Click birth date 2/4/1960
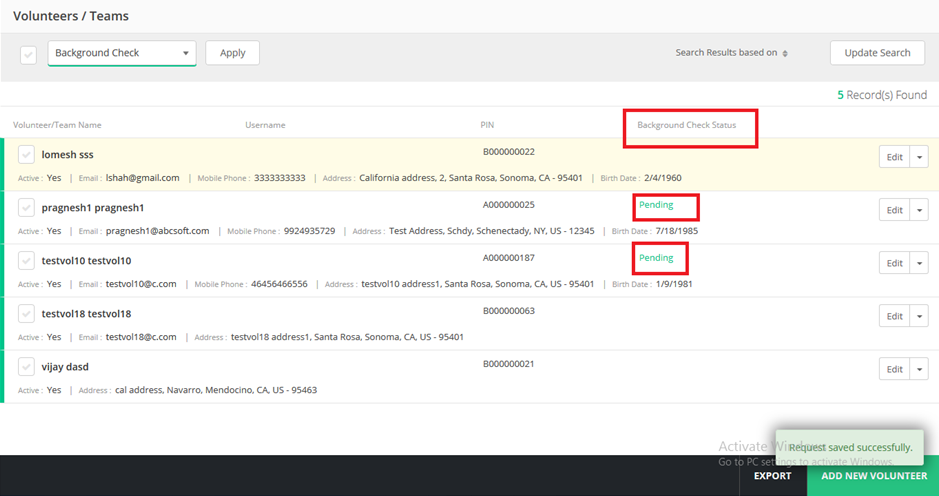The image size is (939, 496). point(663,178)
